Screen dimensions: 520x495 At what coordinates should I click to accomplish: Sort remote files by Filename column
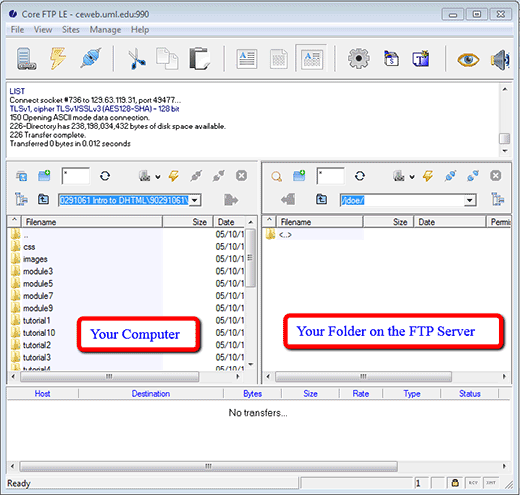[320, 222]
